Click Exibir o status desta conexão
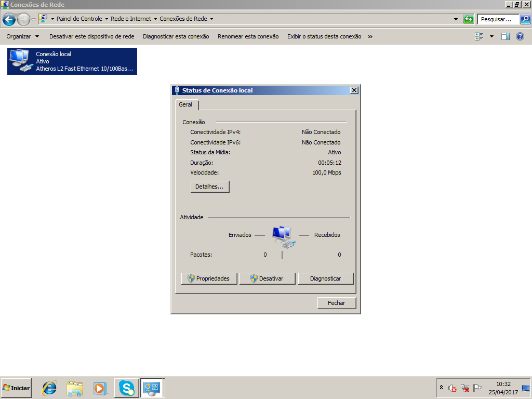This screenshot has width=532, height=399. pyautogui.click(x=324, y=36)
